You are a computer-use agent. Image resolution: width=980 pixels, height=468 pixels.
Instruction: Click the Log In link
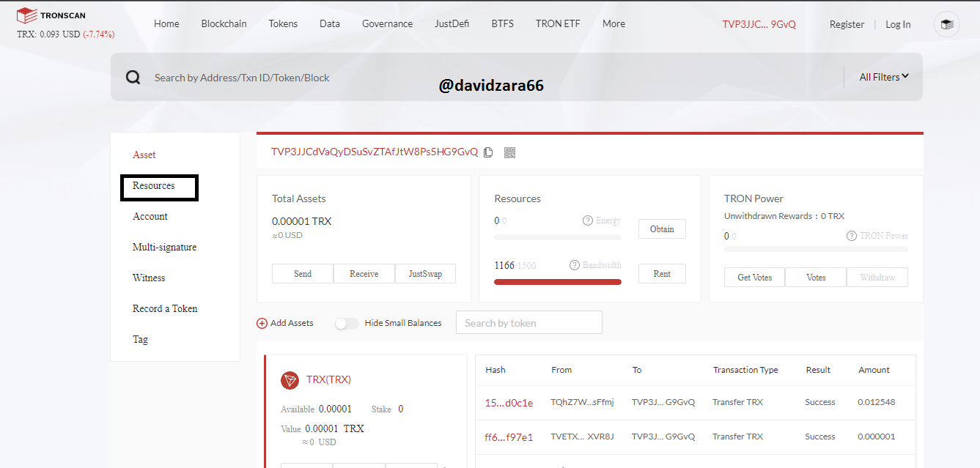point(898,24)
